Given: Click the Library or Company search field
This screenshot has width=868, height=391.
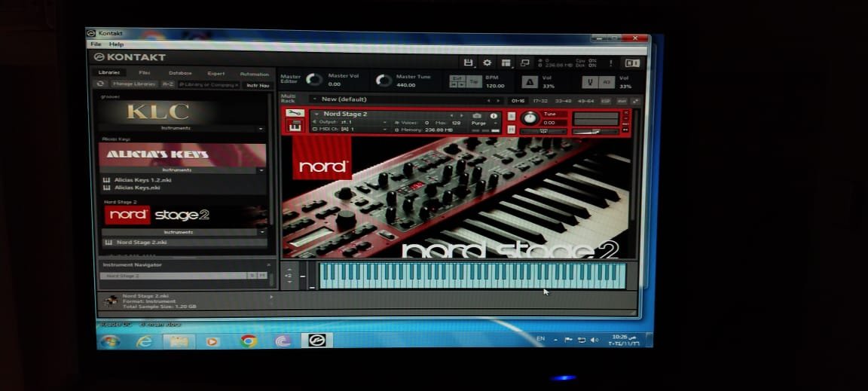Looking at the screenshot, I should click(x=208, y=84).
